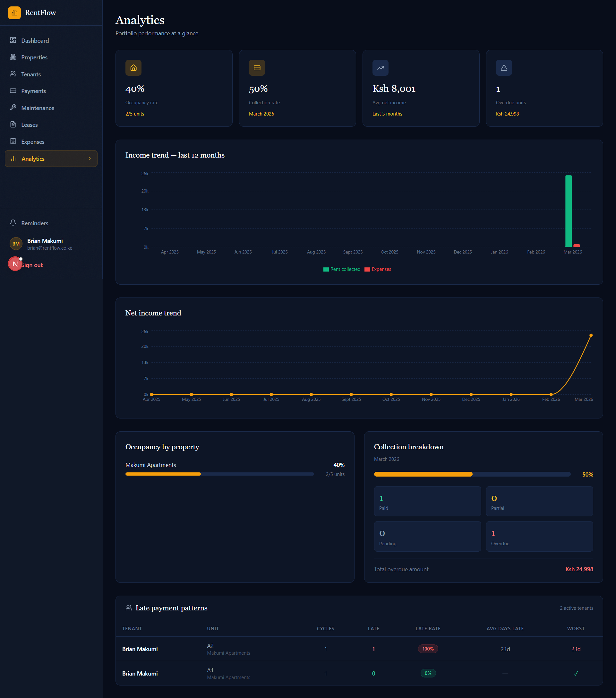Click the Reminders bell icon
The width and height of the screenshot is (616, 698).
pyautogui.click(x=13, y=223)
